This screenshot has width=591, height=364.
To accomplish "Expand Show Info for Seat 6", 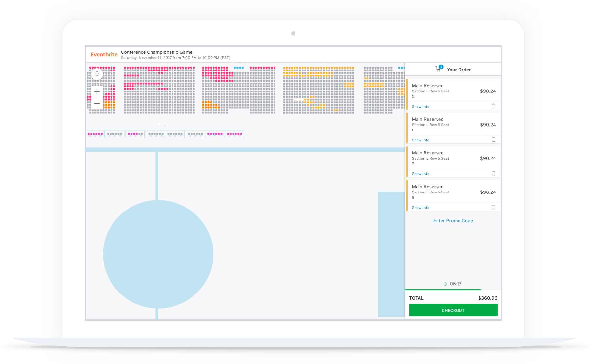I will click(420, 140).
